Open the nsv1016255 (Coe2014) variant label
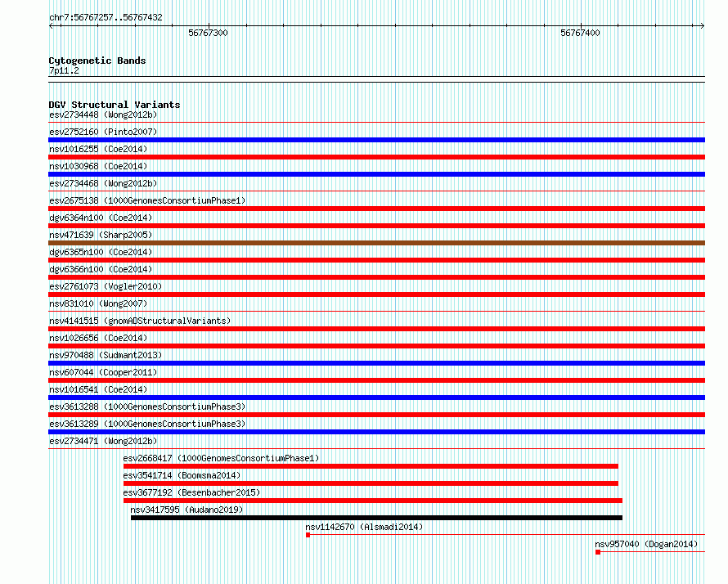728x584 pixels. coord(98,149)
